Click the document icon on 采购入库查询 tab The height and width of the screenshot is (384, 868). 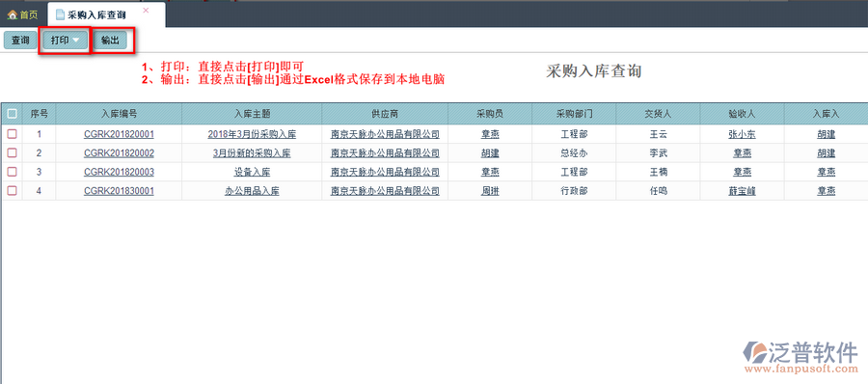(61, 15)
